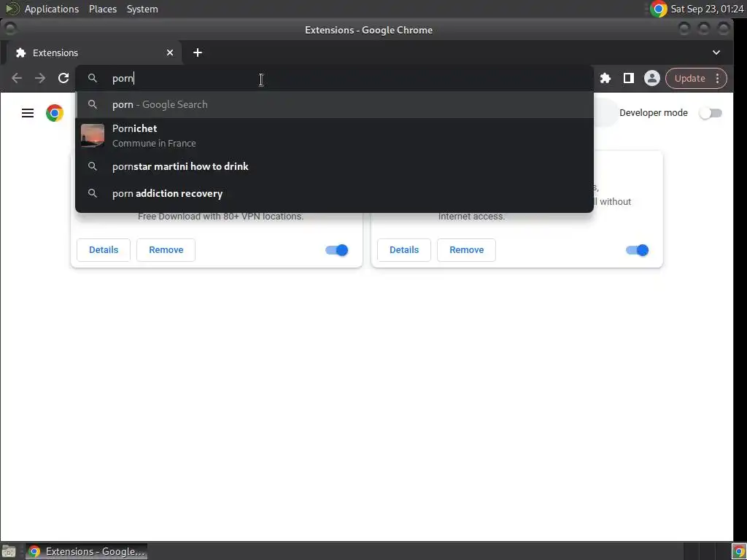Open a new tab with plus button
The image size is (747, 560).
(198, 52)
